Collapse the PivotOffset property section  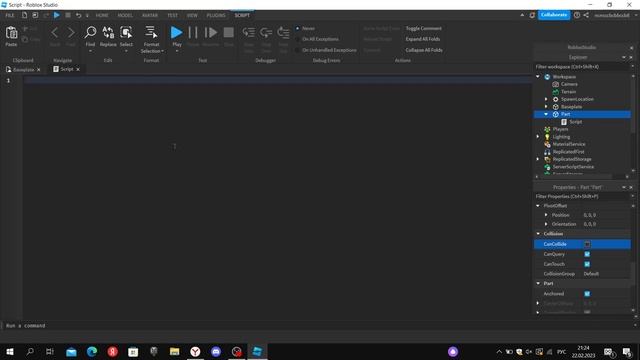[x=538, y=206]
